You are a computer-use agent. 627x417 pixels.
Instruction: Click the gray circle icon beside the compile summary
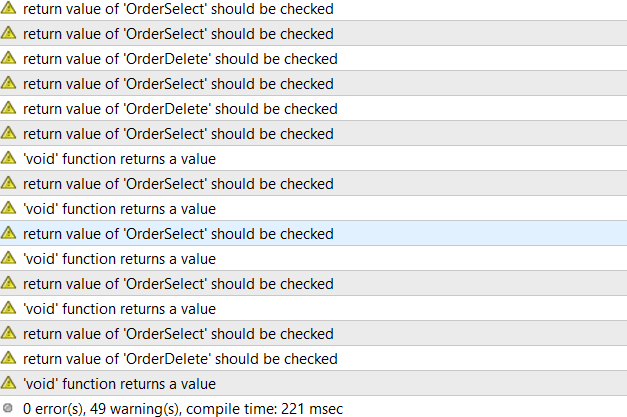pos(8,408)
